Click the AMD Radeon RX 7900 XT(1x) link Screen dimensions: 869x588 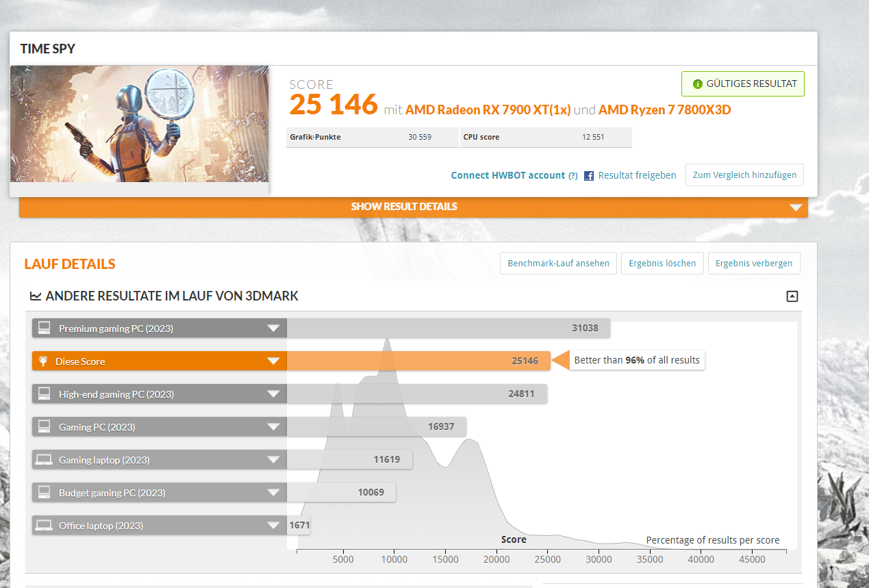coord(488,110)
